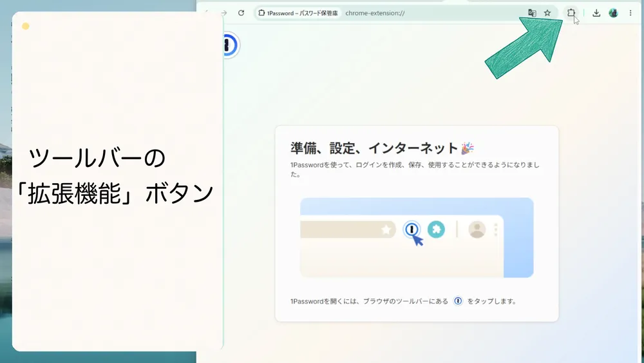
Task: Click the yellow dot on the left card
Action: click(26, 26)
